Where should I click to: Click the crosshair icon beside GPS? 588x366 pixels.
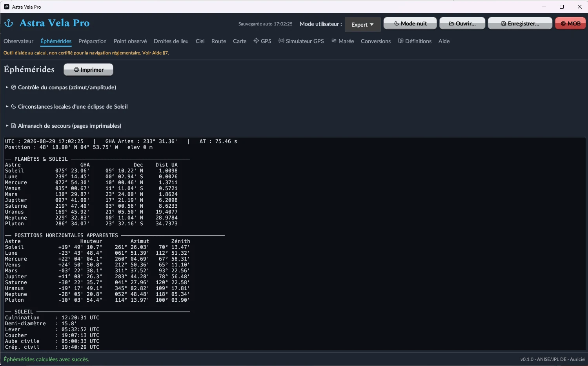pos(256,41)
